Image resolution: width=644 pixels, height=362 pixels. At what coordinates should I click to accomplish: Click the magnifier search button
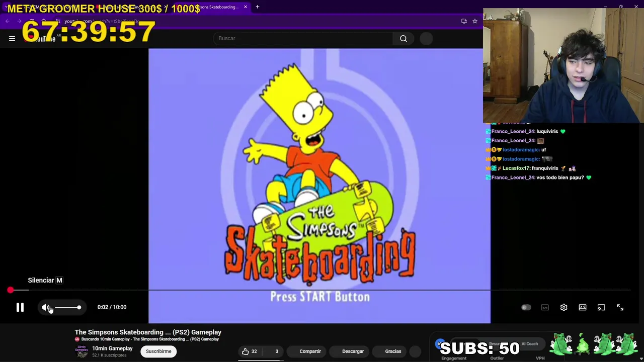tap(404, 38)
